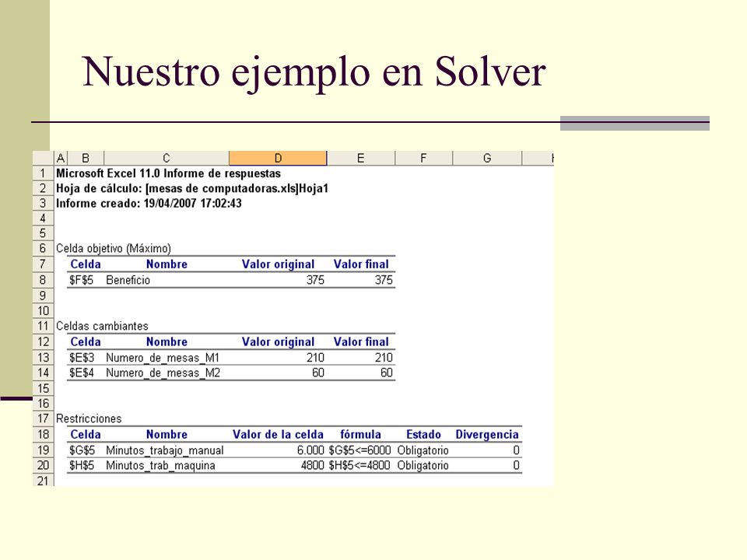Image resolution: width=747 pixels, height=560 pixels.
Task: Select row 1 header
Action: 43,173
